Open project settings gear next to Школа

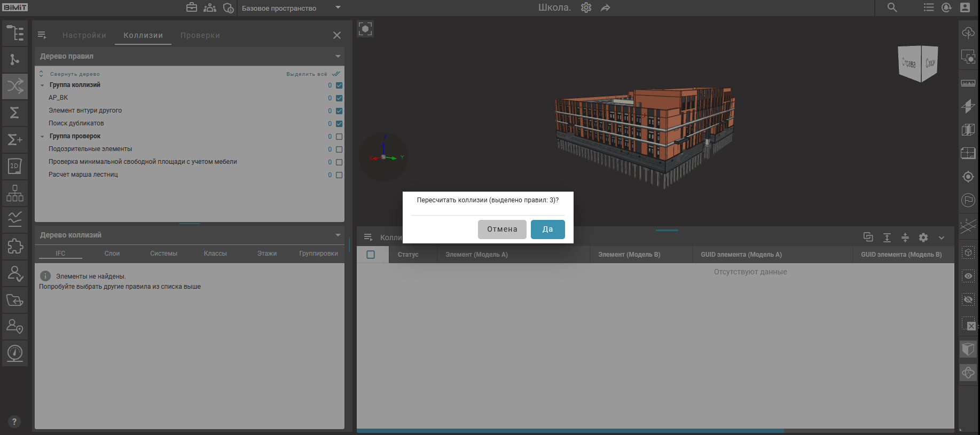pyautogui.click(x=586, y=8)
